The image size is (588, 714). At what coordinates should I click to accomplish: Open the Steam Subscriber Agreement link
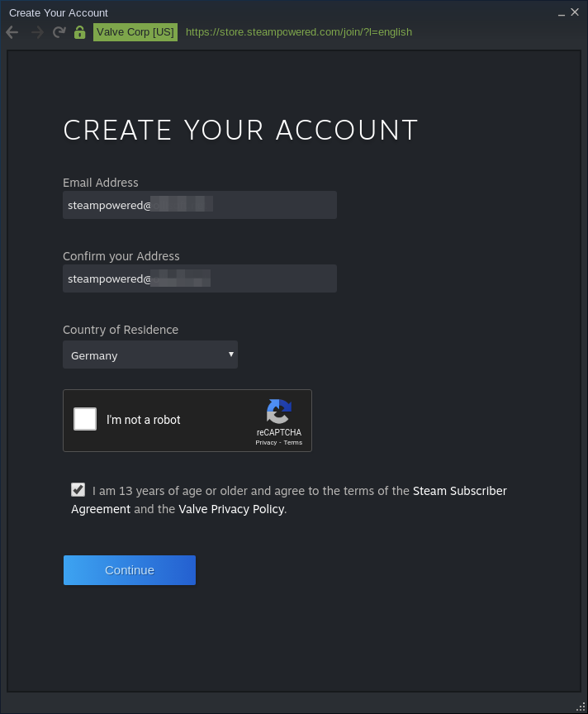click(288, 500)
